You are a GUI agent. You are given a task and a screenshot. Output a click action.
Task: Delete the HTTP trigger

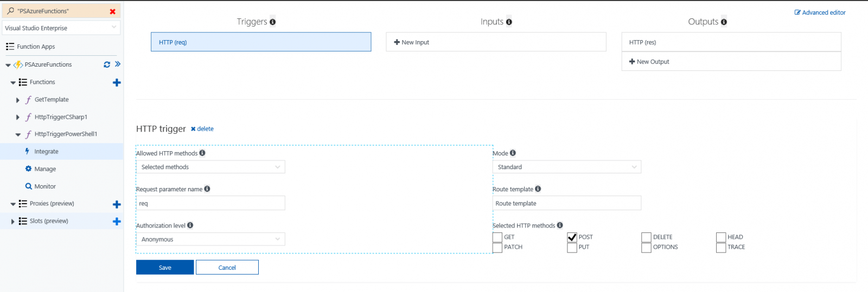[202, 129]
